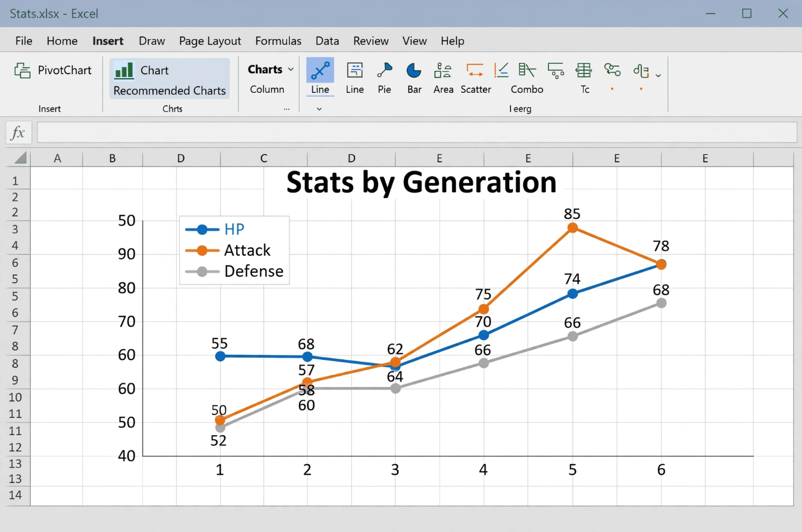The image size is (802, 532).
Task: Click the last chart icon before the ribbon chevron
Action: pos(641,70)
